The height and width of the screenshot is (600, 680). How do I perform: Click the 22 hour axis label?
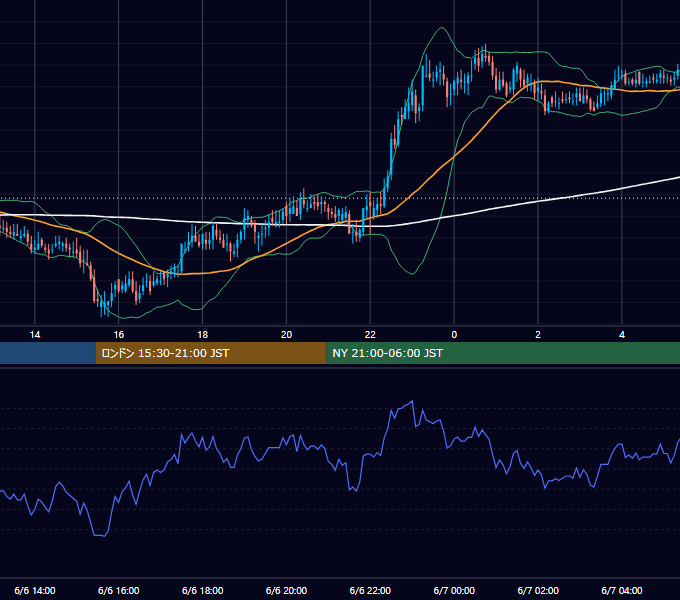click(370, 335)
